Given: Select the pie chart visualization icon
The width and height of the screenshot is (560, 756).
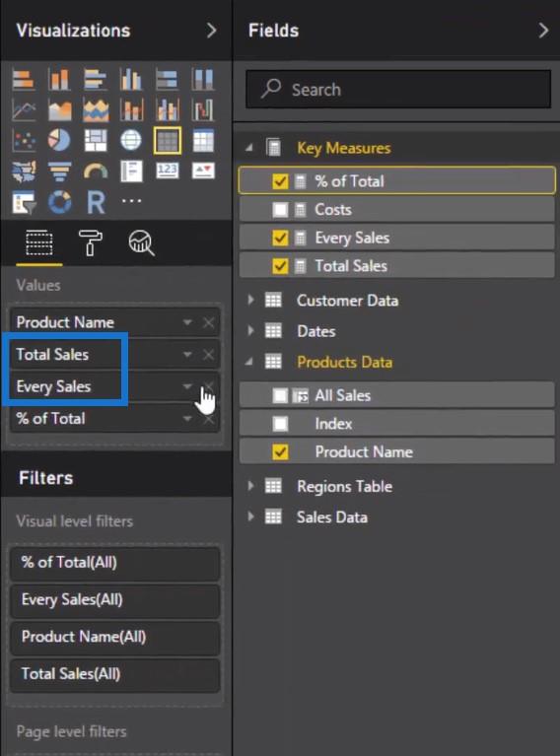Looking at the screenshot, I should (x=59, y=140).
